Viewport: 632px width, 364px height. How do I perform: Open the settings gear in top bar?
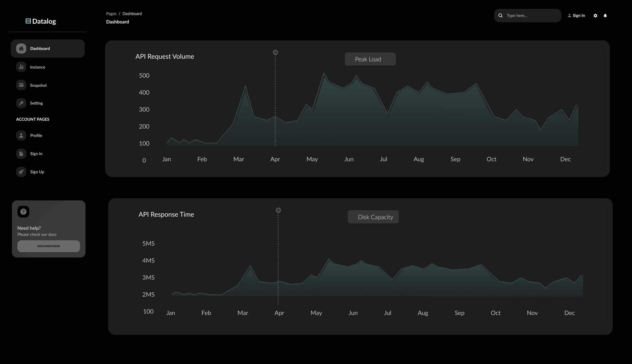point(595,16)
